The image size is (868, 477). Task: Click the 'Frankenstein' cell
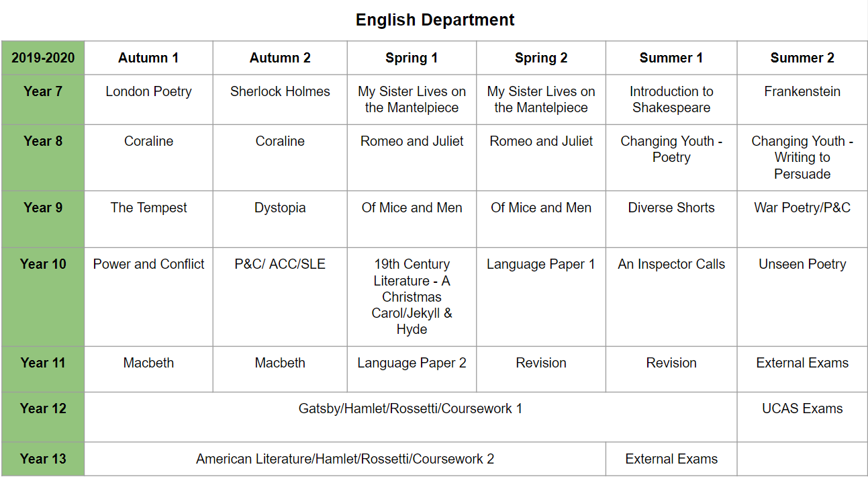pyautogui.click(x=802, y=99)
